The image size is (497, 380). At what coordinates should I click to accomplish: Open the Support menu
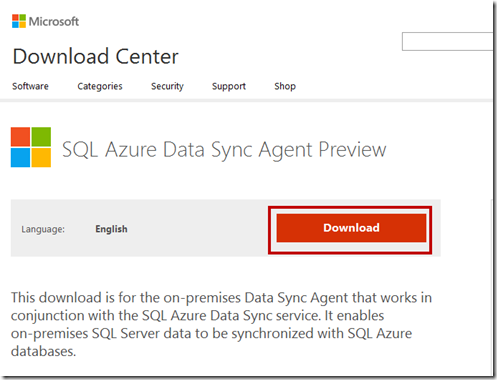[229, 86]
